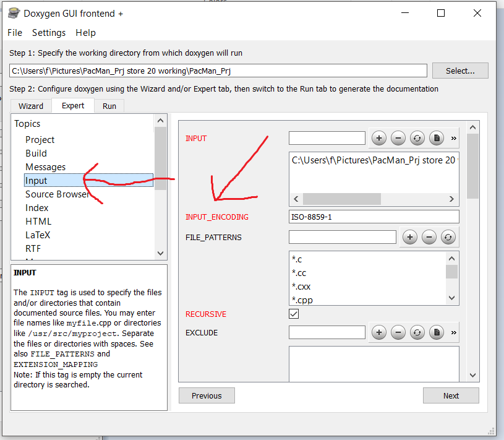Click the Select... working directory button

pos(460,71)
